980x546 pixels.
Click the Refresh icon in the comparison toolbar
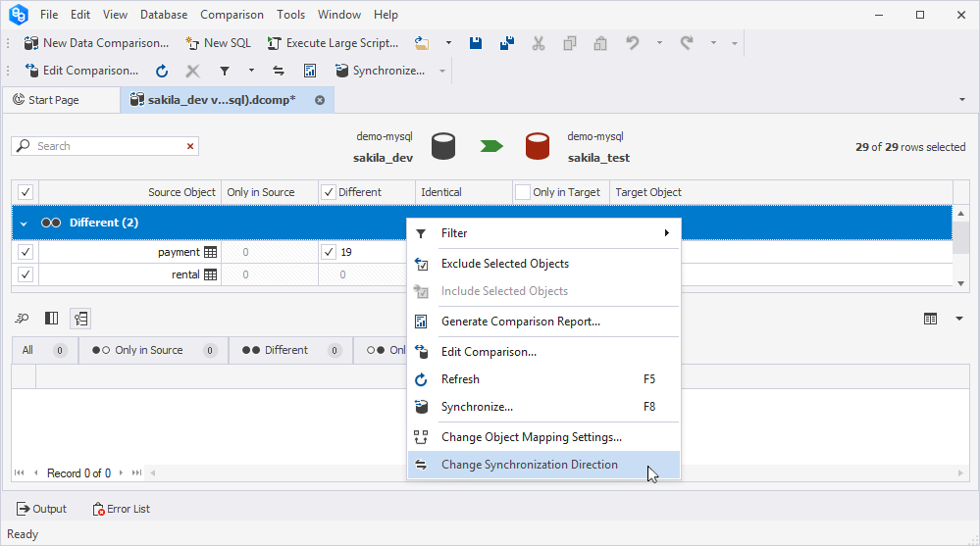point(162,71)
